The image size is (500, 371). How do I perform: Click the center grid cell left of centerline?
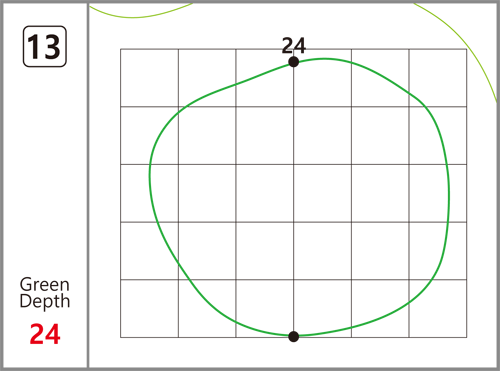point(265,193)
